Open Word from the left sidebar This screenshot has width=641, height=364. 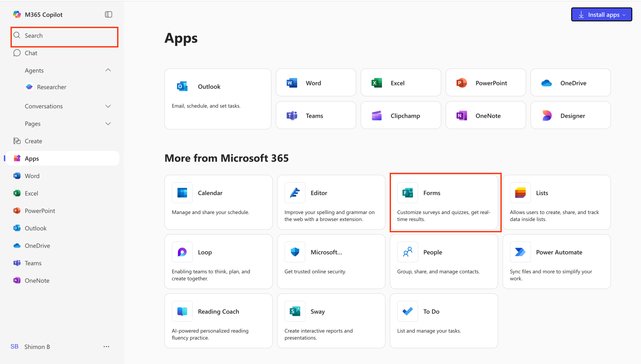pos(17,176)
